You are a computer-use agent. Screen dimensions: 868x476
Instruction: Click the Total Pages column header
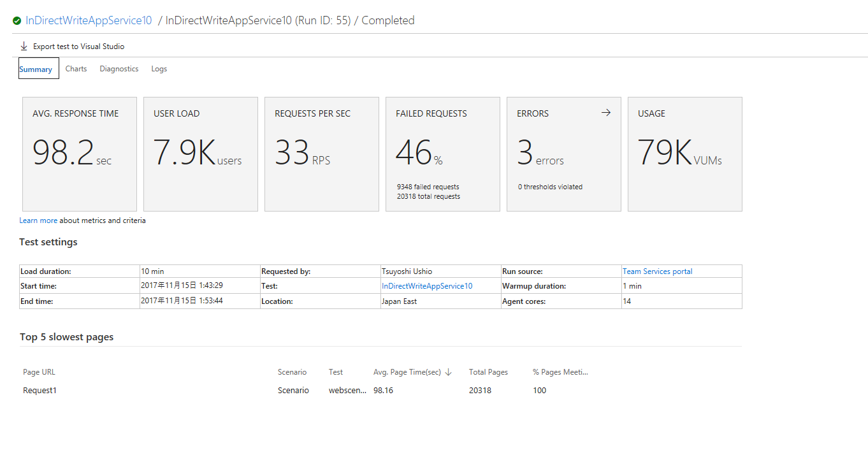tap(488, 371)
